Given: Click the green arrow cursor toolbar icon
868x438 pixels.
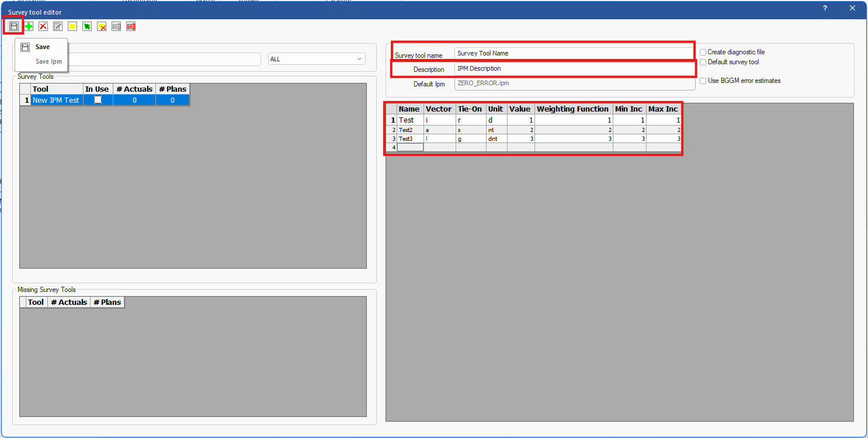Looking at the screenshot, I should 87,26.
